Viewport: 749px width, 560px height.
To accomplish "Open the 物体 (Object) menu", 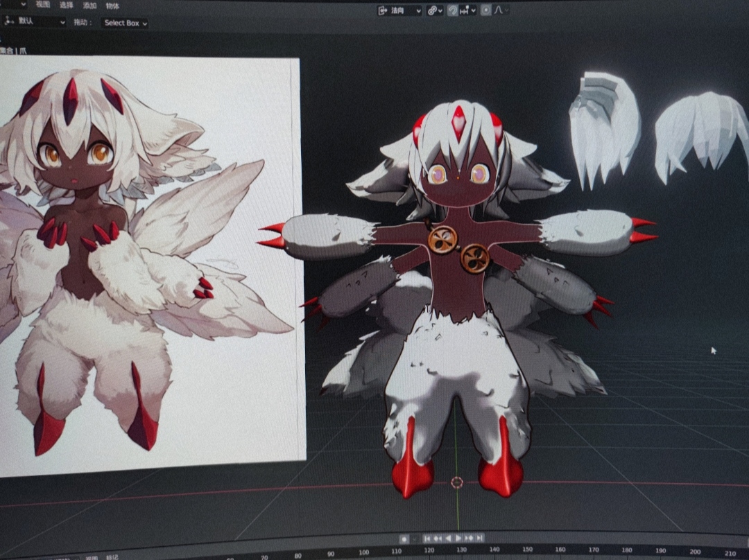I will 113,6.
